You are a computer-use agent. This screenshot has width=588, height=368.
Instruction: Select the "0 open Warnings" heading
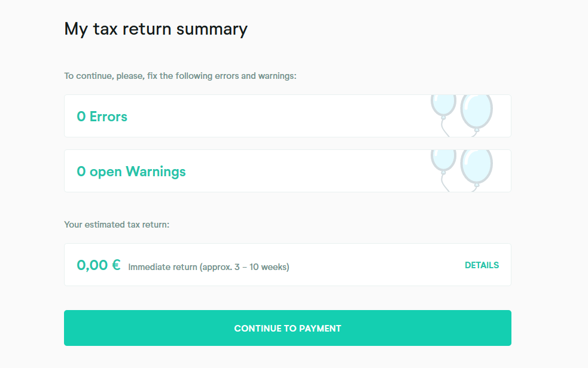coord(131,171)
